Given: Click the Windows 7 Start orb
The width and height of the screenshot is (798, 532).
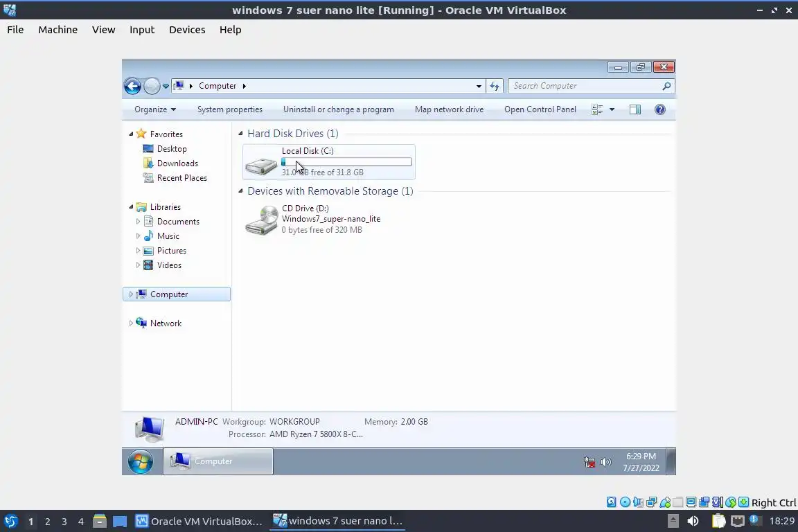Looking at the screenshot, I should tap(141, 462).
